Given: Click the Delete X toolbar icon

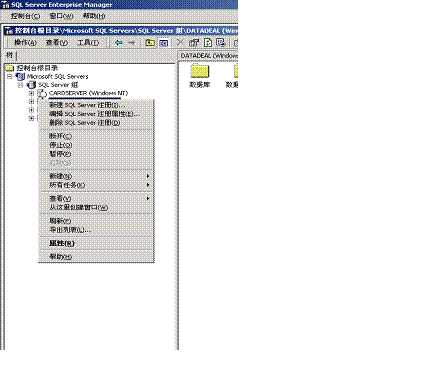Looking at the screenshot, I should coord(180,42).
